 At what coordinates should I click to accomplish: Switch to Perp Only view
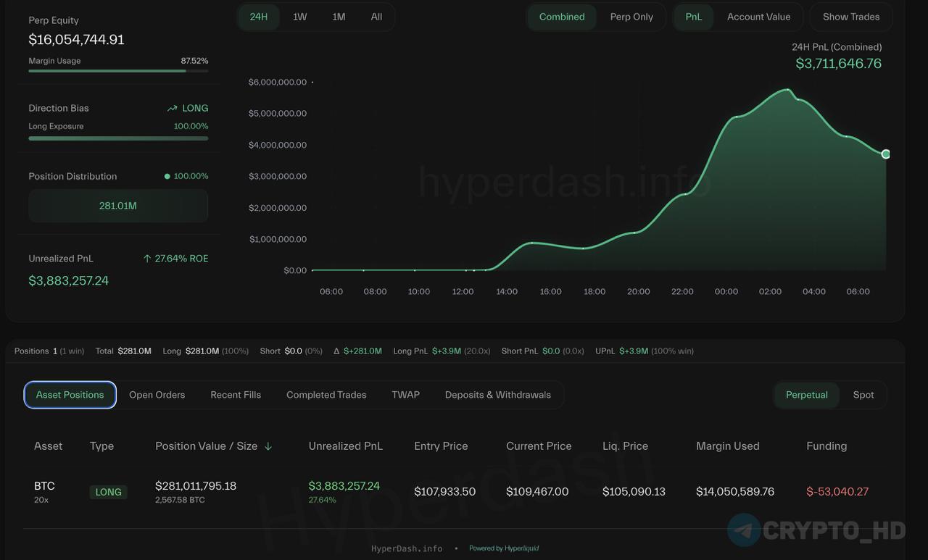pos(631,17)
